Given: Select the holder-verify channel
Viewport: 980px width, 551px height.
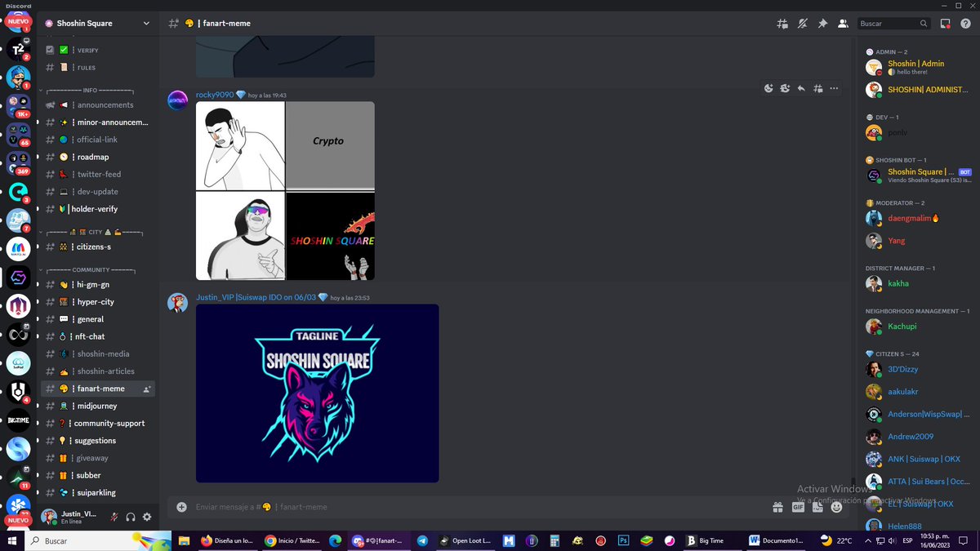Looking at the screenshot, I should (x=98, y=209).
